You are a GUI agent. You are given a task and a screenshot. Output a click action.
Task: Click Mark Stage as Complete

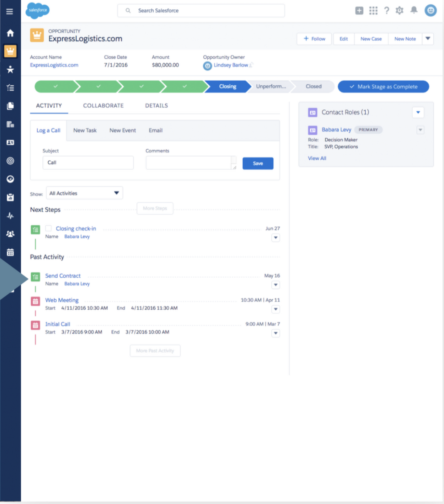pyautogui.click(x=384, y=87)
